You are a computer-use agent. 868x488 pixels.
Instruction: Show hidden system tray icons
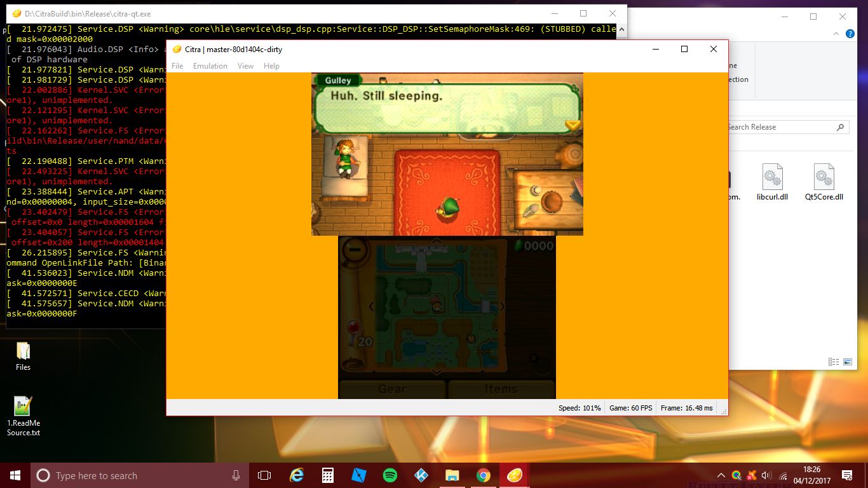pos(721,475)
